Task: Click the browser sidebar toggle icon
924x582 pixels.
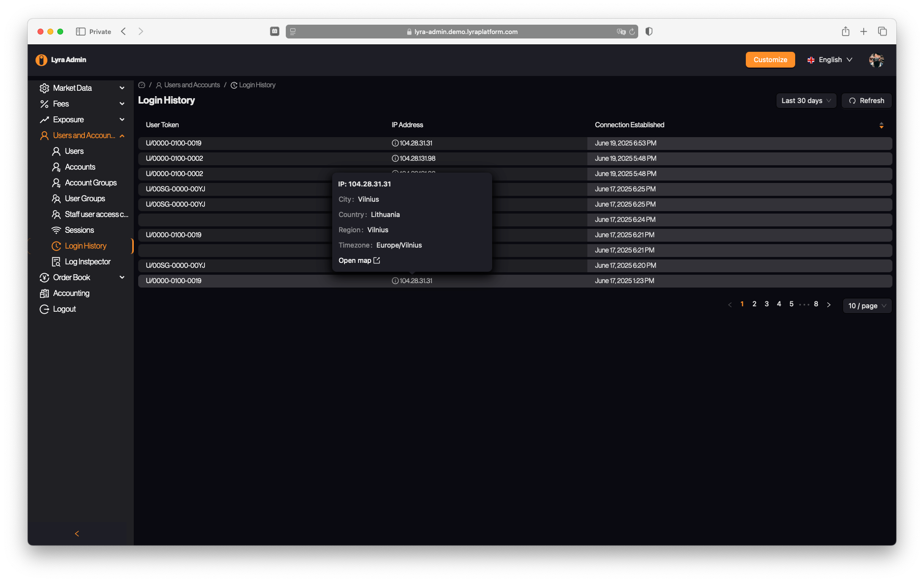Action: point(80,32)
